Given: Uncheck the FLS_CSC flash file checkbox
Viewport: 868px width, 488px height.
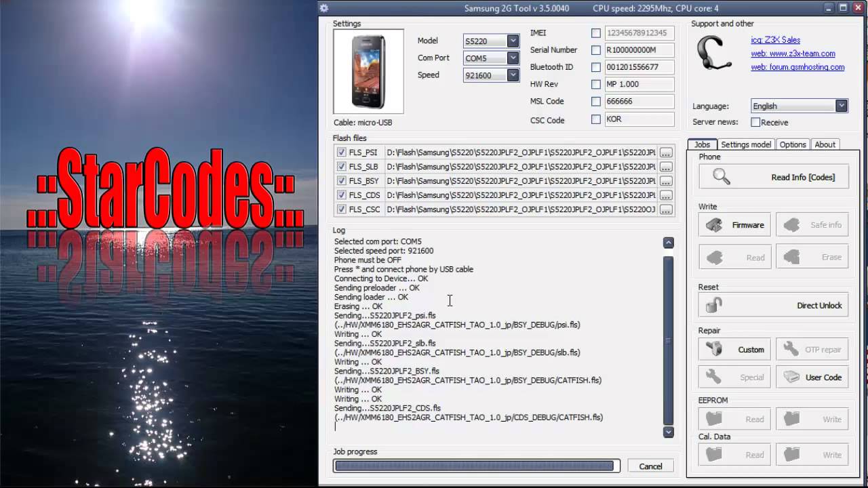Looking at the screenshot, I should click(342, 209).
